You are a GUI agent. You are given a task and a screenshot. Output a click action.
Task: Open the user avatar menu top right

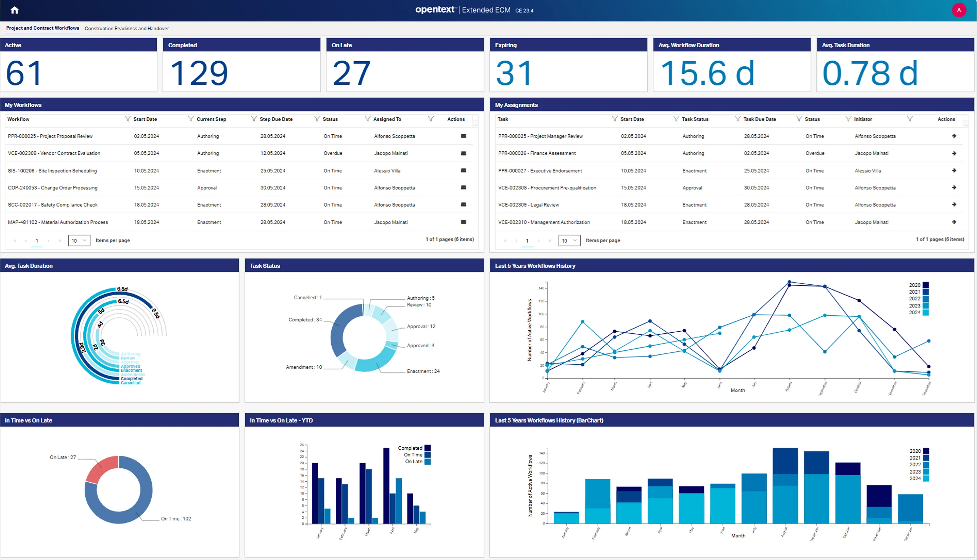click(x=959, y=10)
